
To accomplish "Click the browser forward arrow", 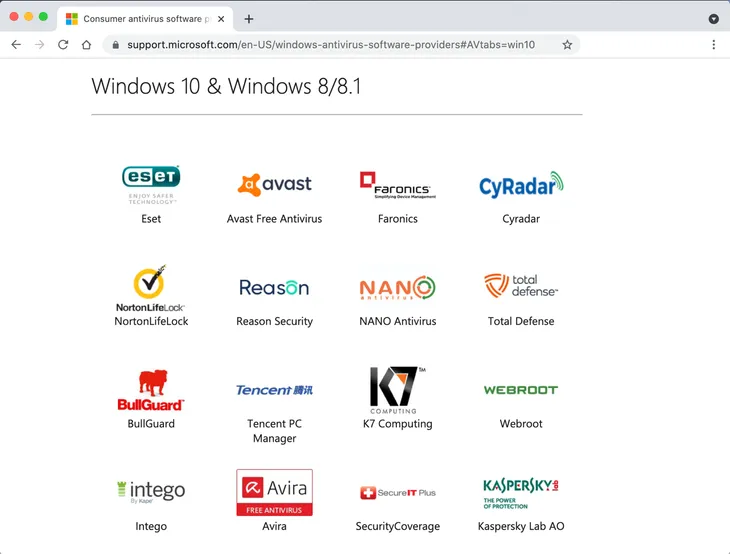I will click(40, 45).
